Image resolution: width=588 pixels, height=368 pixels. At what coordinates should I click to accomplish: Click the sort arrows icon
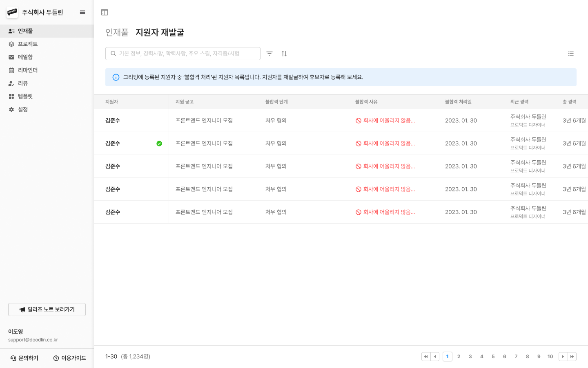point(284,54)
